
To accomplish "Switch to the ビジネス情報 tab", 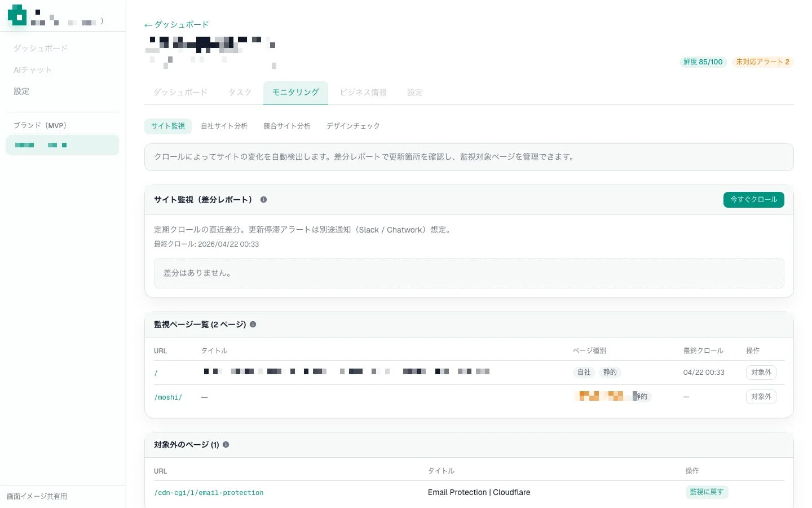I will coord(363,93).
